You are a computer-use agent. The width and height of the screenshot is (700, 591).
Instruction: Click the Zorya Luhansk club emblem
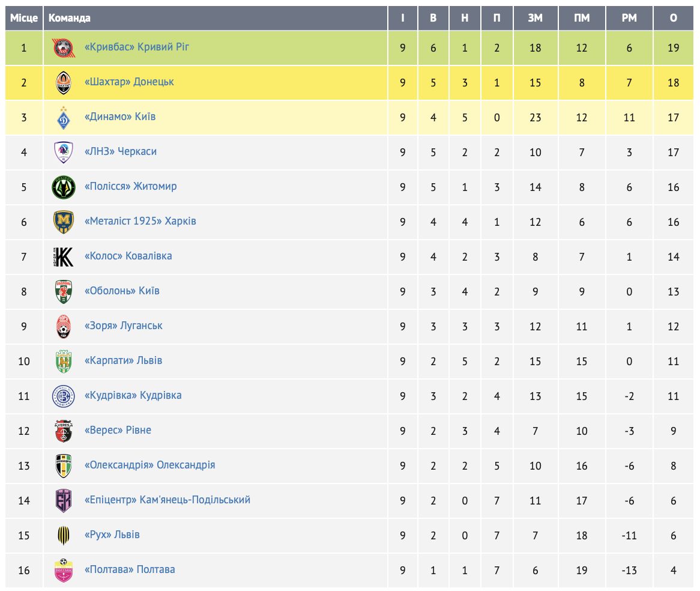coord(63,326)
